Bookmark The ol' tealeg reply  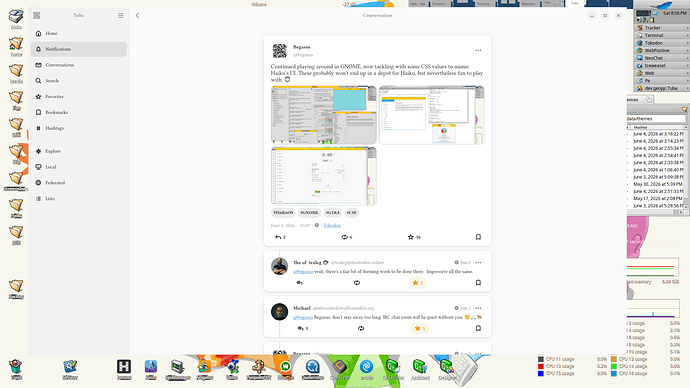pyautogui.click(x=478, y=283)
